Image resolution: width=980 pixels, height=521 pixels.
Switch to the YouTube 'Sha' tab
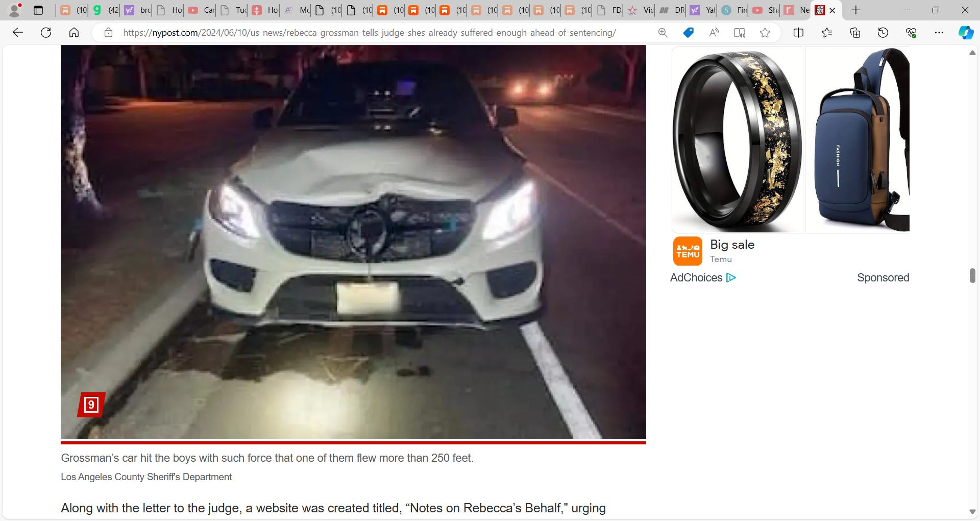click(x=765, y=10)
